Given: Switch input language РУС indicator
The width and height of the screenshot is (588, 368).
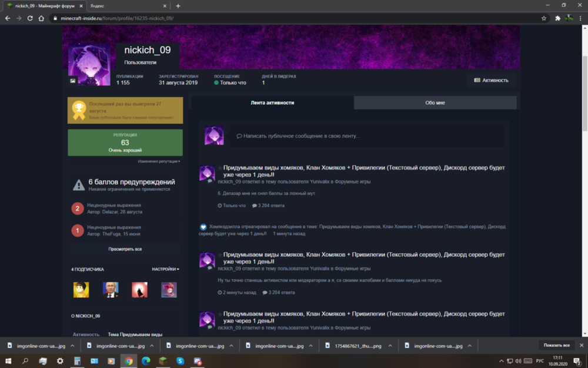Looking at the screenshot, I should pos(540,361).
